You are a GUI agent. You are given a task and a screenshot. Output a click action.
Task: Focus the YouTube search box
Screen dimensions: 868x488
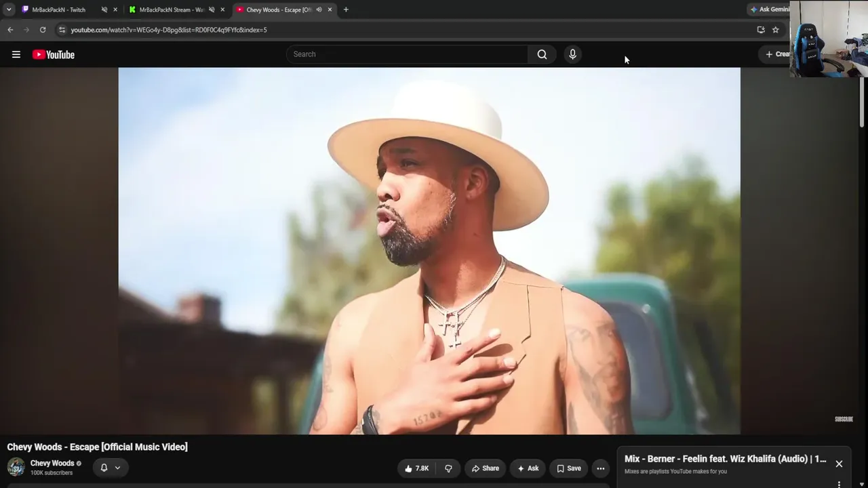pos(407,54)
